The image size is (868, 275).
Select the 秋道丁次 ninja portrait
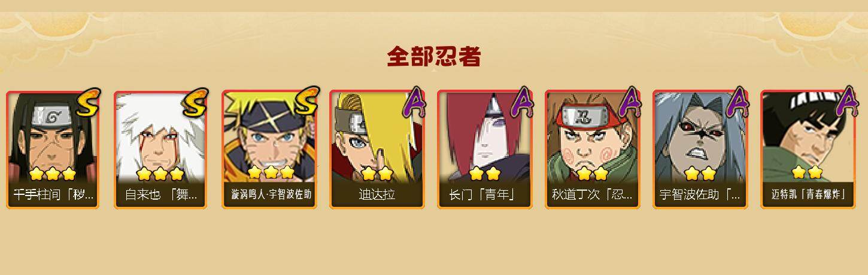click(591, 149)
